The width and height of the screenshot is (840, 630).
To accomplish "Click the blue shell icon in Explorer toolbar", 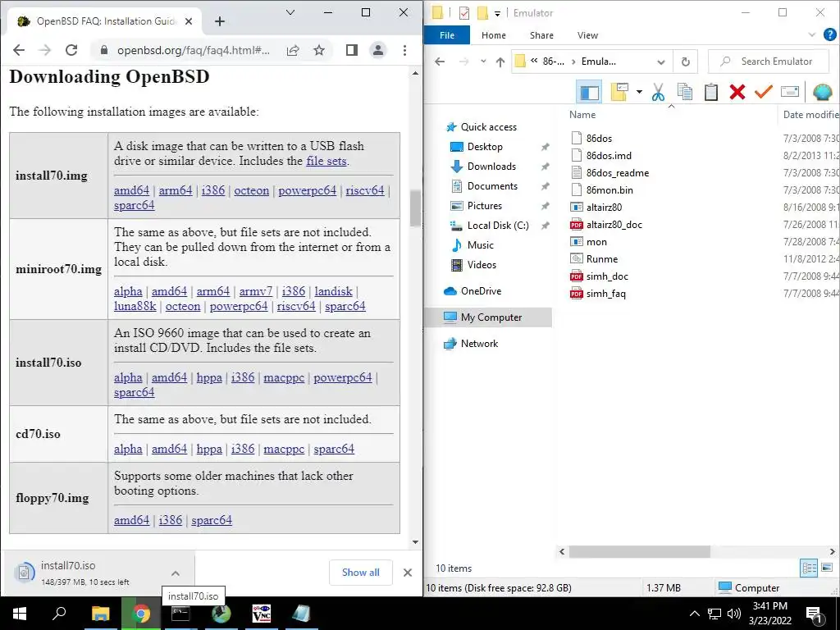I will coord(822,92).
